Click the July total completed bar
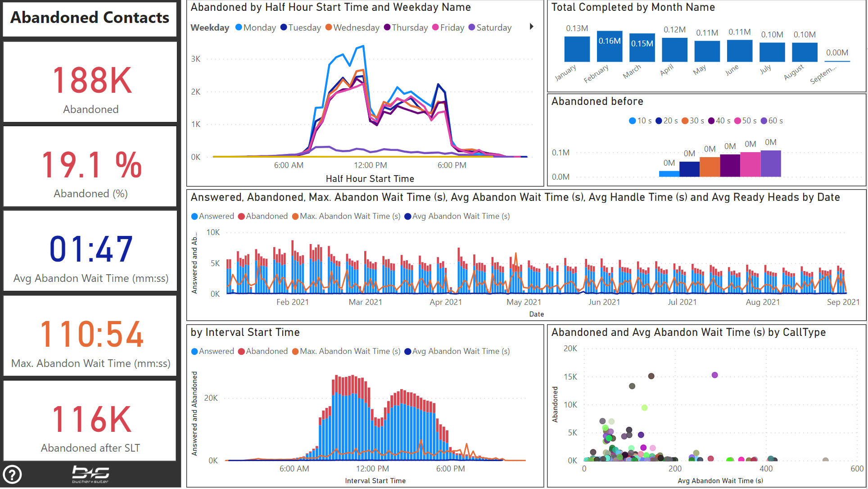The width and height of the screenshot is (868, 489). click(772, 52)
